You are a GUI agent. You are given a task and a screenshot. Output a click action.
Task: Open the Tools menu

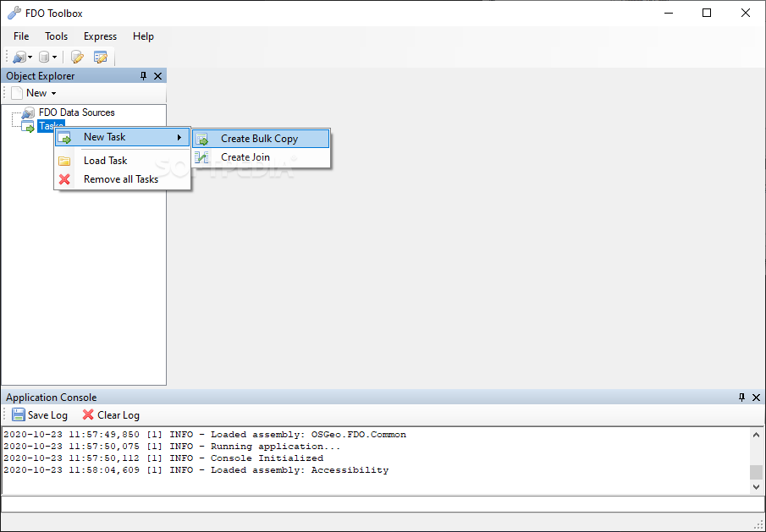coord(56,36)
